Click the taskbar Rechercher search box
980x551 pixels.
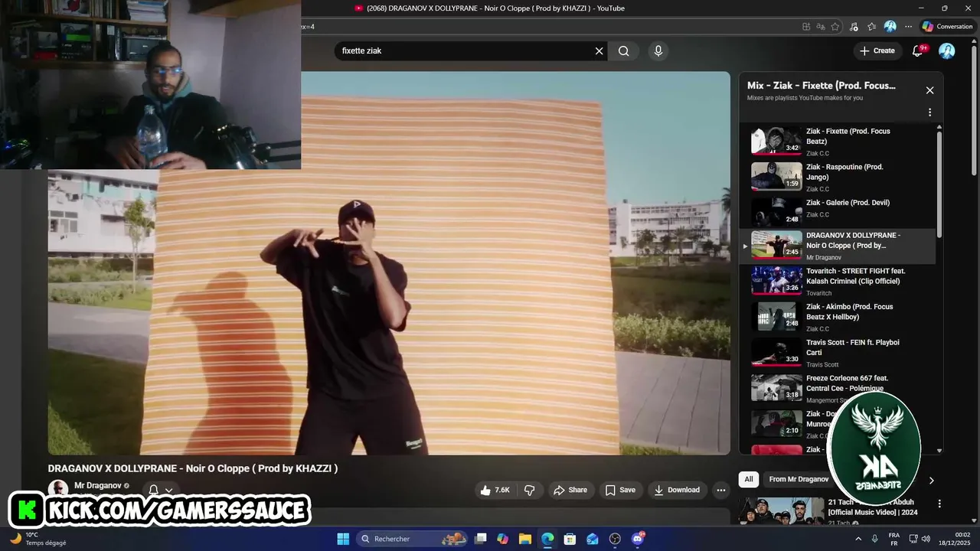point(413,539)
